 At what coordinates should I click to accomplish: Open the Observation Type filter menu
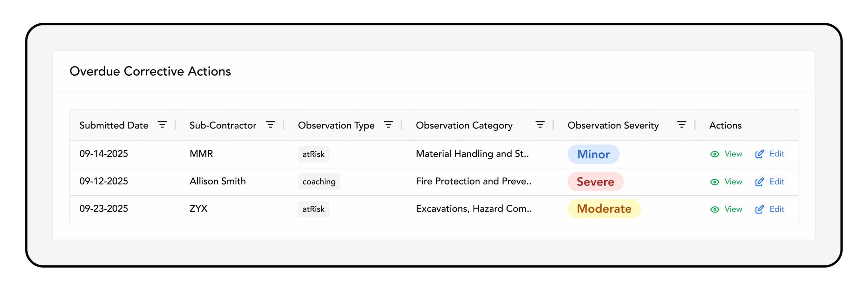pos(388,125)
